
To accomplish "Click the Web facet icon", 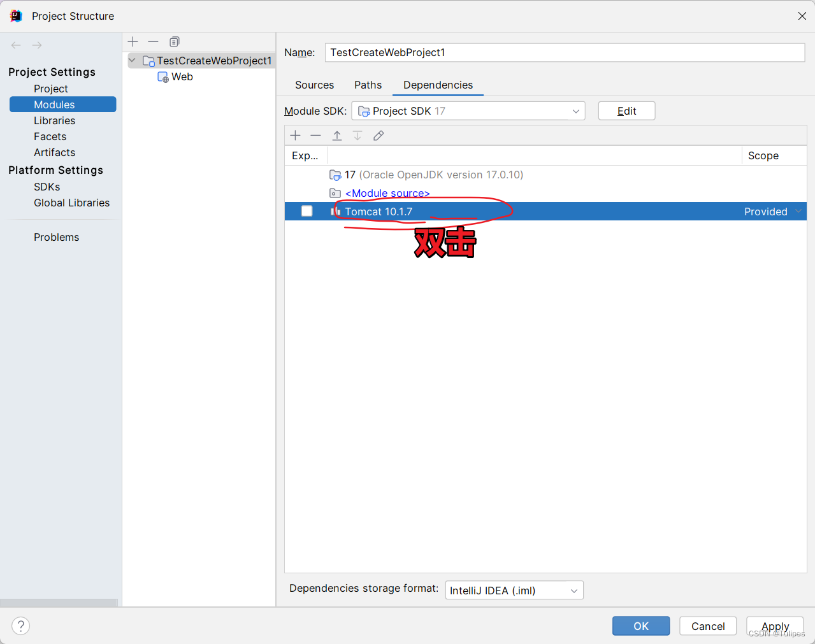I will coord(163,77).
